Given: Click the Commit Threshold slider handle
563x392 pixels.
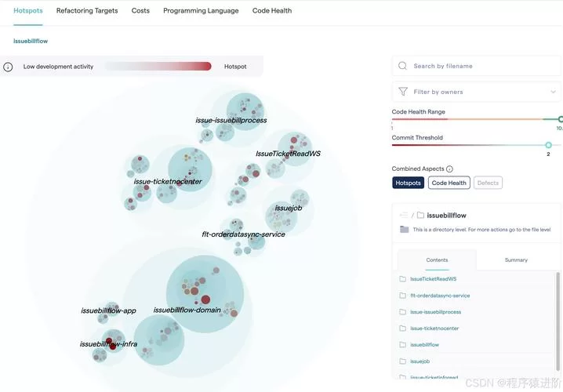Looking at the screenshot, I should click(548, 145).
